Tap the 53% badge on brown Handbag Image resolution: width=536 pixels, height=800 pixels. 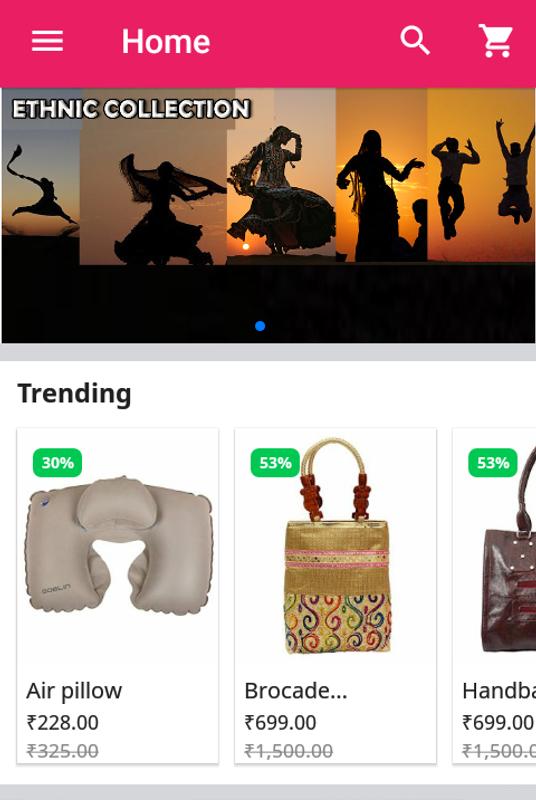tap(493, 463)
